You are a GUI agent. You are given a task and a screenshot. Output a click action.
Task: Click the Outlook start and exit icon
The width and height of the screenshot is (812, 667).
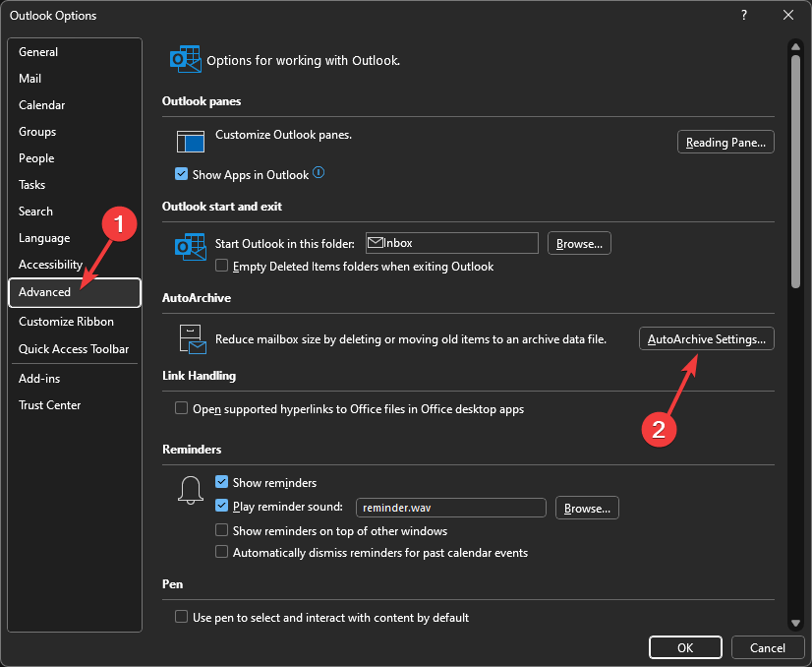(x=190, y=246)
